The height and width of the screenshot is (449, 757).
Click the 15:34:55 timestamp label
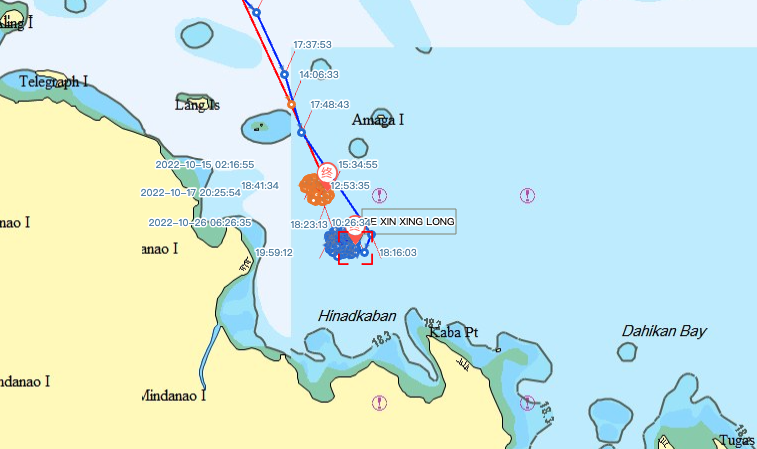tap(358, 165)
